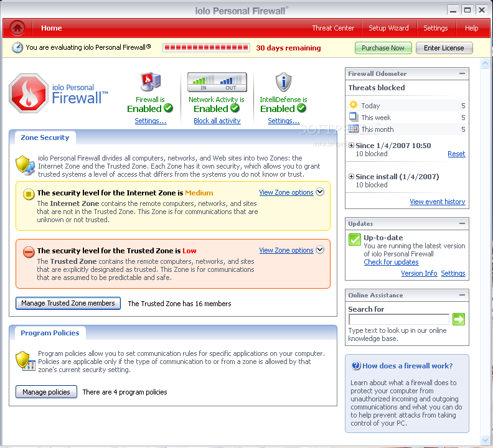Click the scrollbar up arrow
The width and height of the screenshot is (493, 448).
pyautogui.click(x=485, y=63)
